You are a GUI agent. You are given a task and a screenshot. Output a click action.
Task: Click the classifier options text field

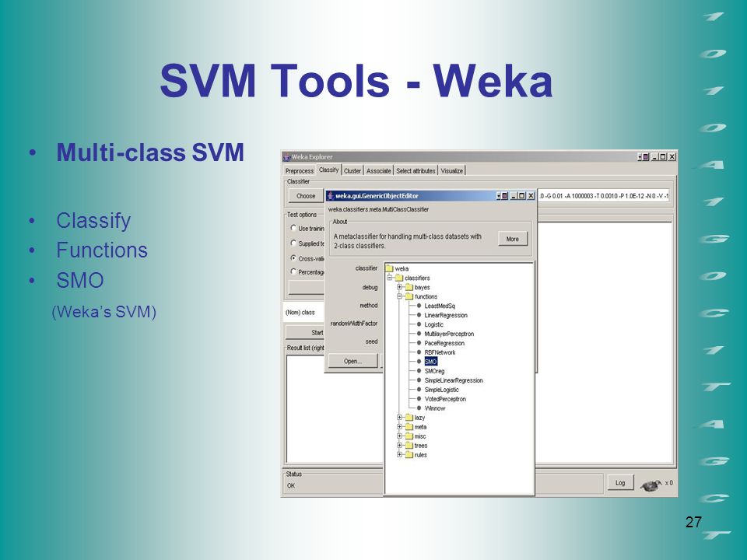click(x=604, y=196)
